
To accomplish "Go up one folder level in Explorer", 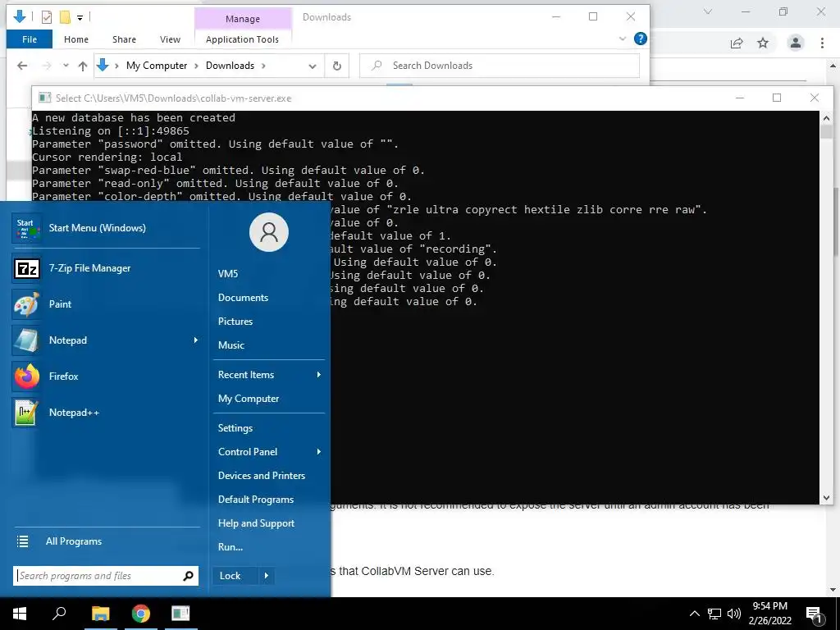I will tap(83, 66).
